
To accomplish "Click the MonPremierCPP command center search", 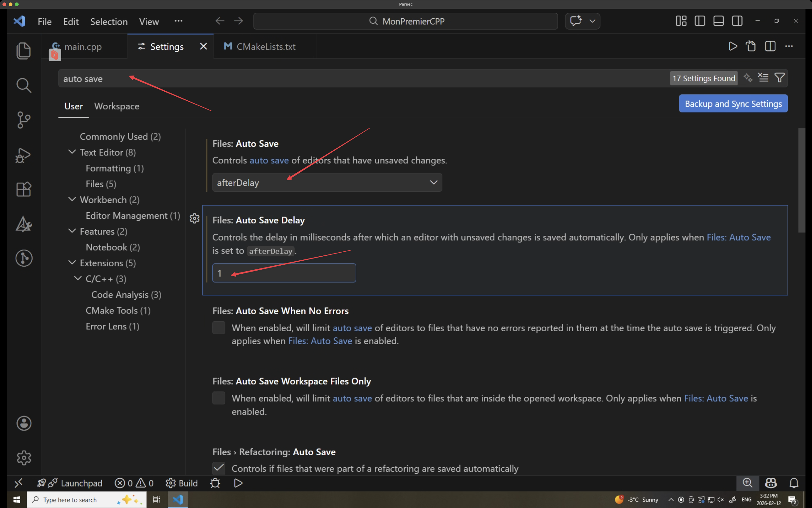I will (x=406, y=21).
